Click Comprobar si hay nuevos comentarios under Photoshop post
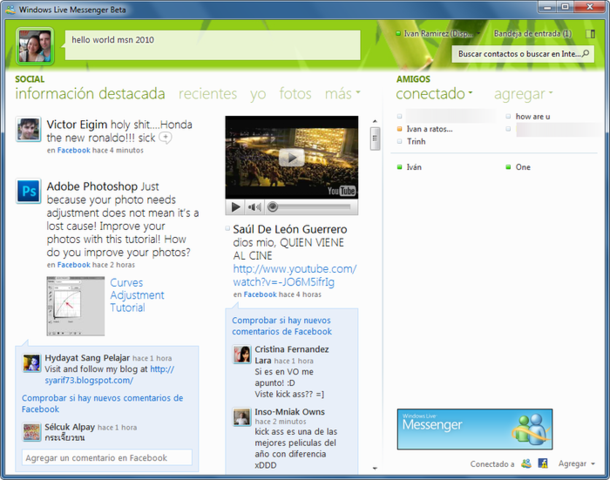Screen dimensions: 610x480 tap(102, 403)
